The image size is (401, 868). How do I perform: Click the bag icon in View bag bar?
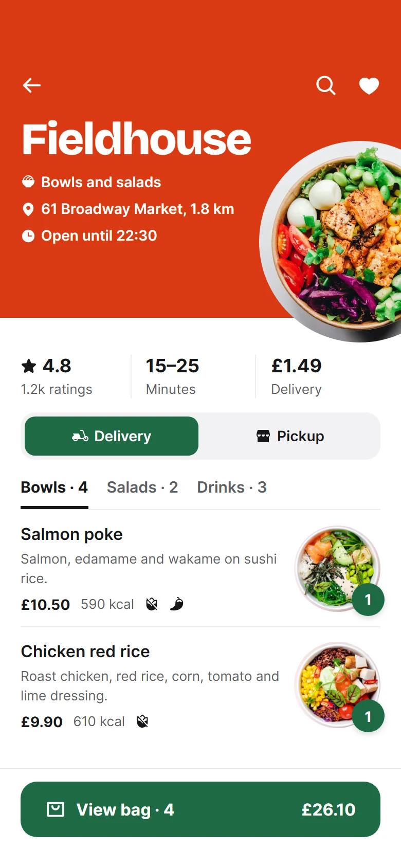56,809
